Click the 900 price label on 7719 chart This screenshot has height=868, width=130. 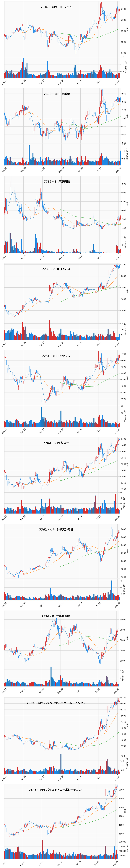124,184
